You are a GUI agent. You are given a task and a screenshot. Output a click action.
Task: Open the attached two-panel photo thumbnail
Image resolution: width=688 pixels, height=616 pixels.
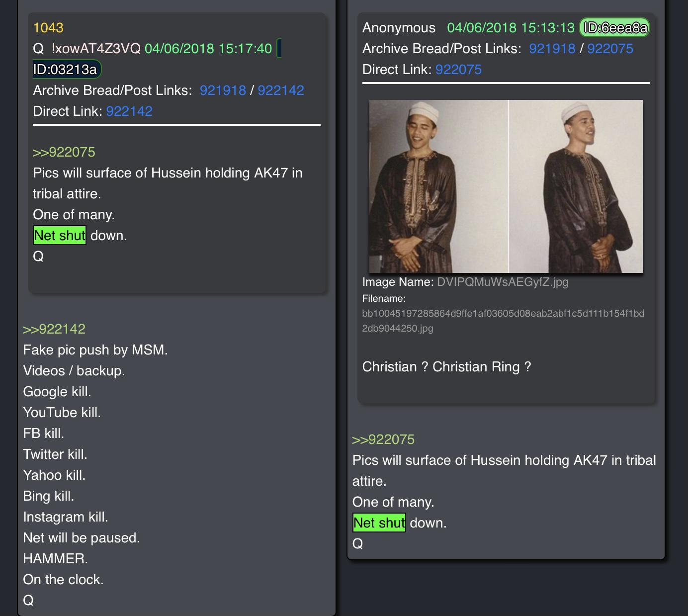pyautogui.click(x=506, y=186)
